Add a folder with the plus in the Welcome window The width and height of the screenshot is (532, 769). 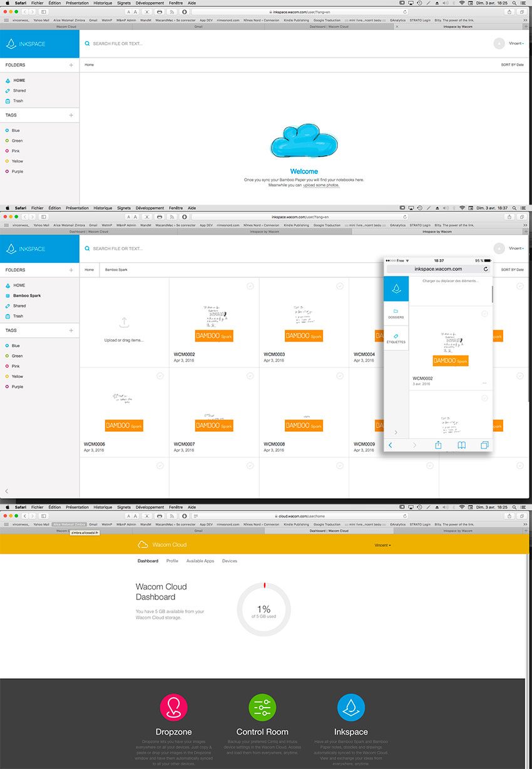71,65
